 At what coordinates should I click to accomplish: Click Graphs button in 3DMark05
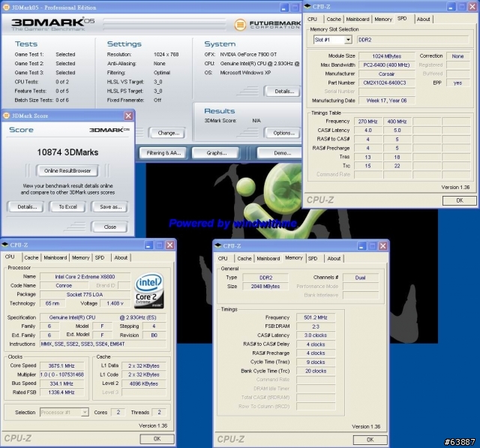pos(216,153)
